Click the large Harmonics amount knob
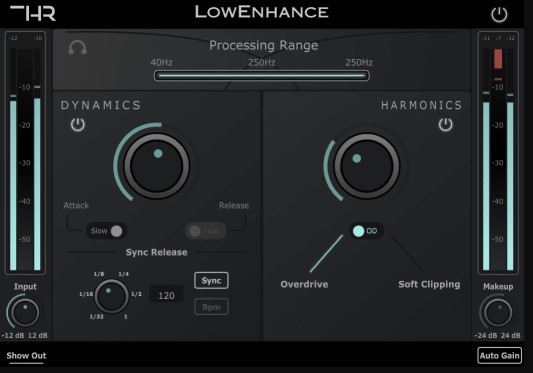Screen dimensions: 533x373 click(x=367, y=166)
